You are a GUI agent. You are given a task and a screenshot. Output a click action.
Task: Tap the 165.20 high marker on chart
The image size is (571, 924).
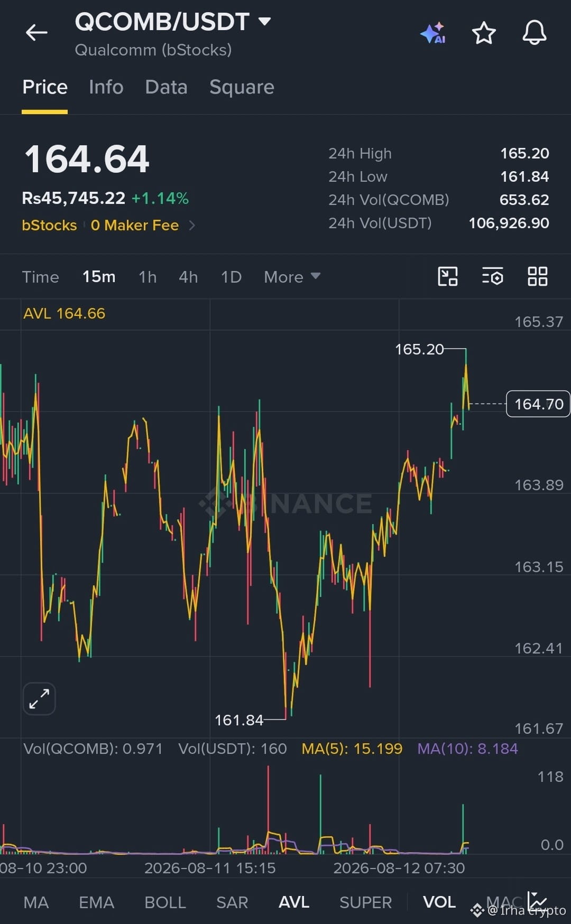(419, 349)
